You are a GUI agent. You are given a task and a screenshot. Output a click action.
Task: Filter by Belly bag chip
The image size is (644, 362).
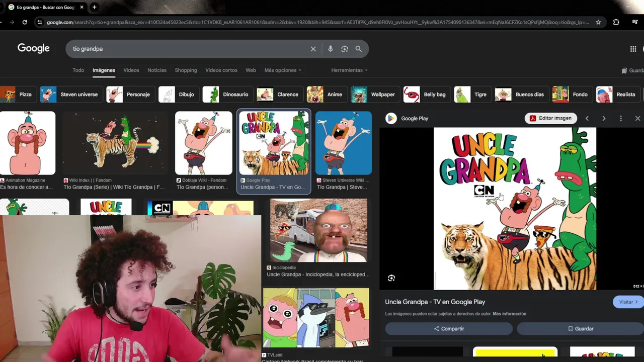[x=427, y=95]
